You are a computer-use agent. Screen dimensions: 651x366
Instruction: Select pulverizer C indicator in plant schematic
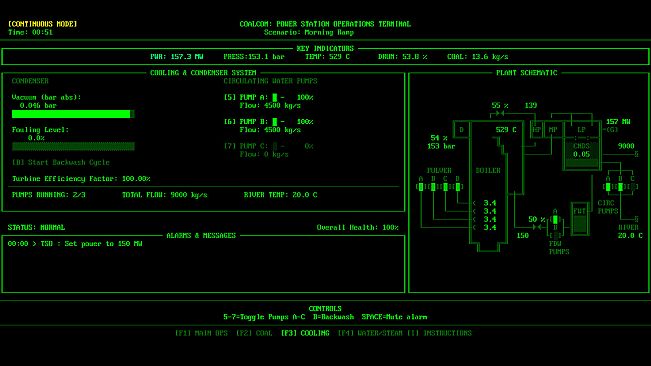pos(445,187)
